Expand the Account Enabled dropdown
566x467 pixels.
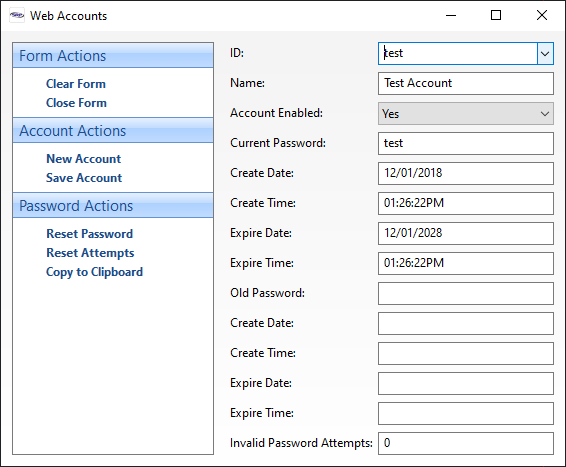466,114
